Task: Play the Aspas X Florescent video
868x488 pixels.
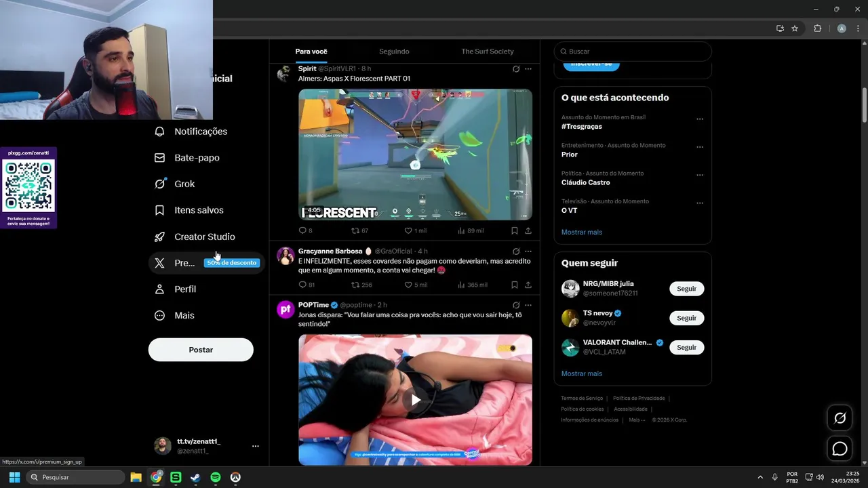Action: click(416, 155)
